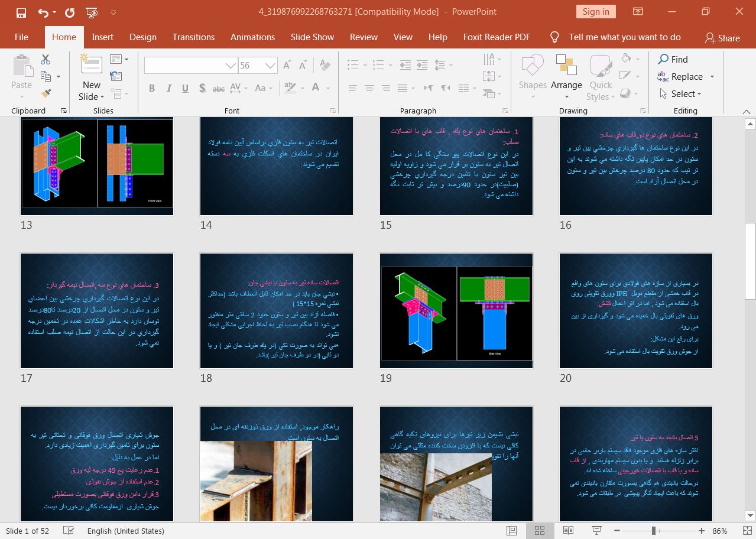Open the font size dropdown

coord(271,66)
